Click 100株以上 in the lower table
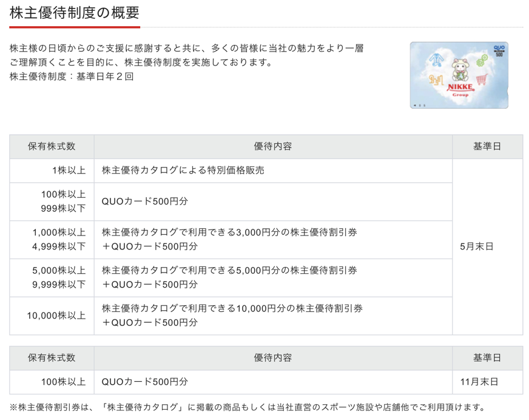 52,382
